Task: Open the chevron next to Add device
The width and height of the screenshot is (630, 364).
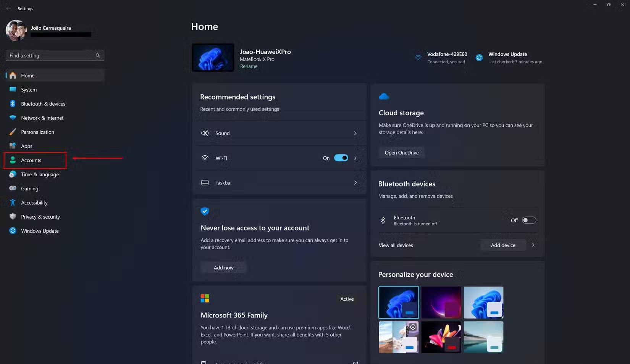Action: click(x=533, y=245)
